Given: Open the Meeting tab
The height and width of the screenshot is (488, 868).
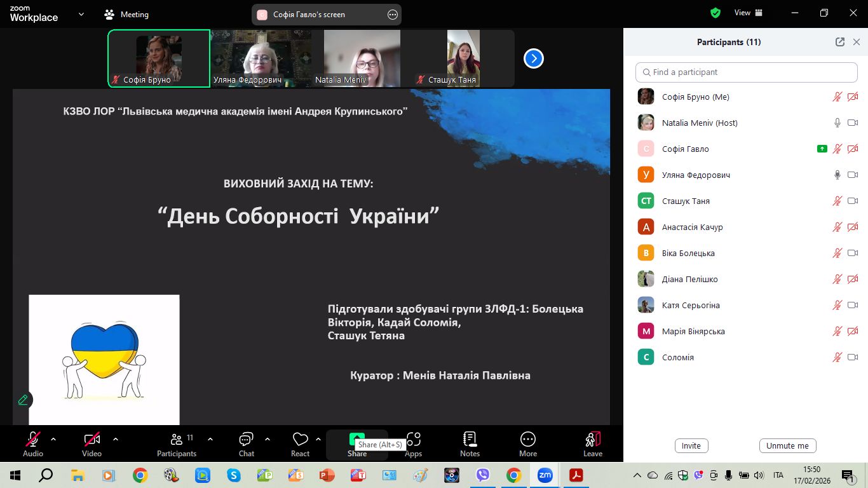Looking at the screenshot, I should [x=126, y=15].
